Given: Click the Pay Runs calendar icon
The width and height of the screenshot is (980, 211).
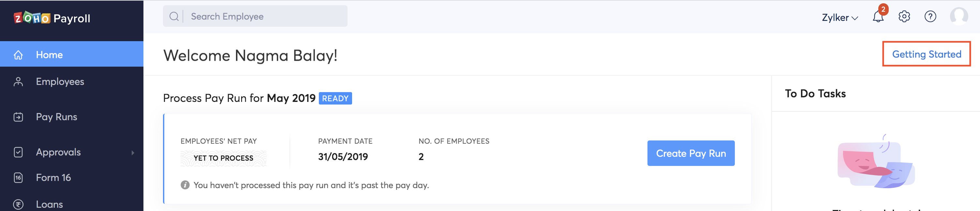Looking at the screenshot, I should [x=18, y=117].
